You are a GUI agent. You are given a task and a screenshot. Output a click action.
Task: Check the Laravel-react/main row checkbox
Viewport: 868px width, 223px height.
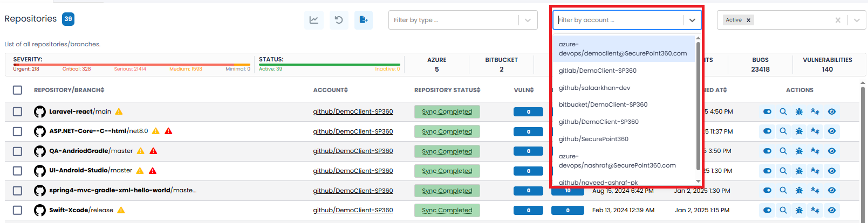tap(17, 111)
